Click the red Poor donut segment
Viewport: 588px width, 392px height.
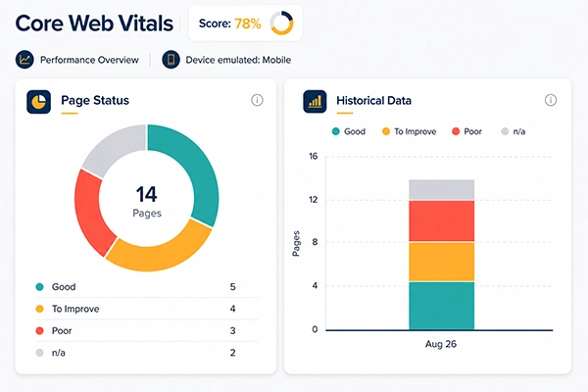click(x=89, y=214)
